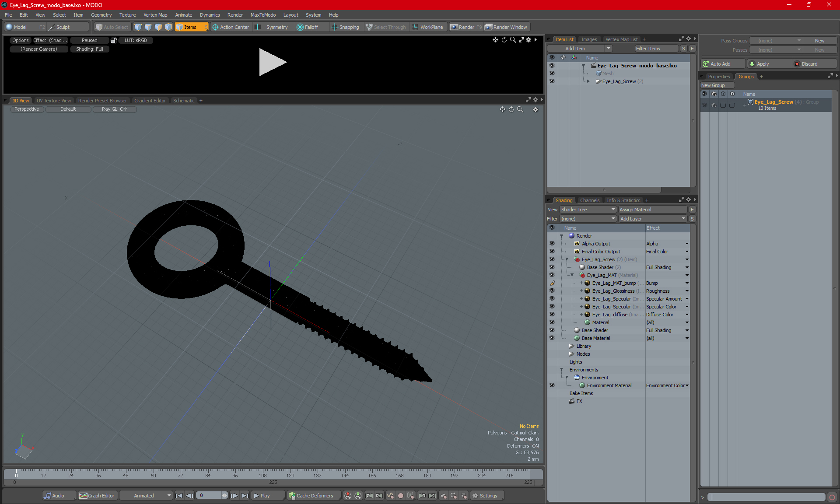
Task: Open the Animated keying dropdown
Action: (146, 496)
